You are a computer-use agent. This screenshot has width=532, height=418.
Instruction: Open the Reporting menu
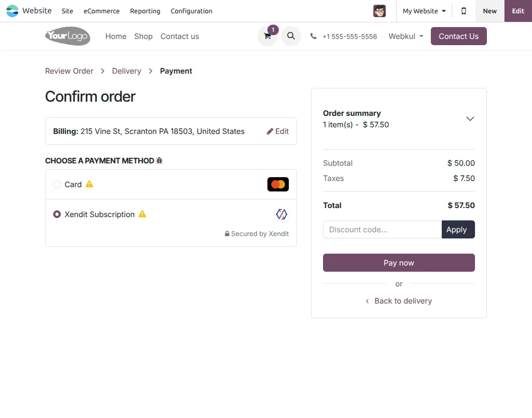(145, 11)
